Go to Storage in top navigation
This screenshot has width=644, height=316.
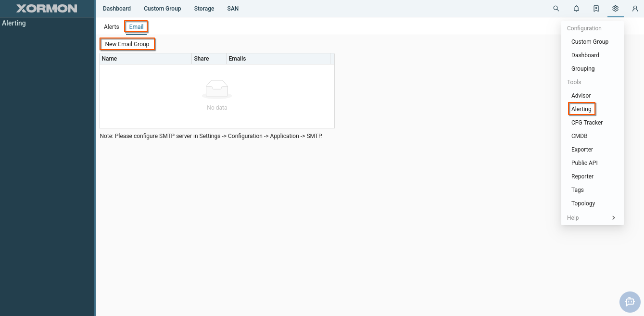point(204,9)
